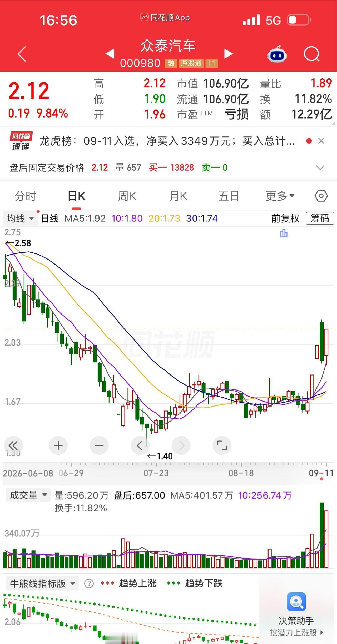Tap the 5G signal indicator
Image resolution: width=337 pixels, height=644 pixels.
[273, 20]
